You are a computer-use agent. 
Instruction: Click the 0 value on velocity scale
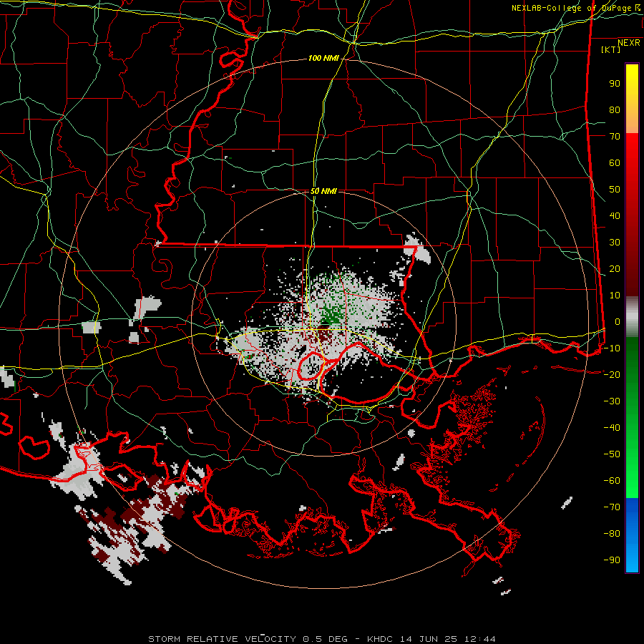point(618,322)
